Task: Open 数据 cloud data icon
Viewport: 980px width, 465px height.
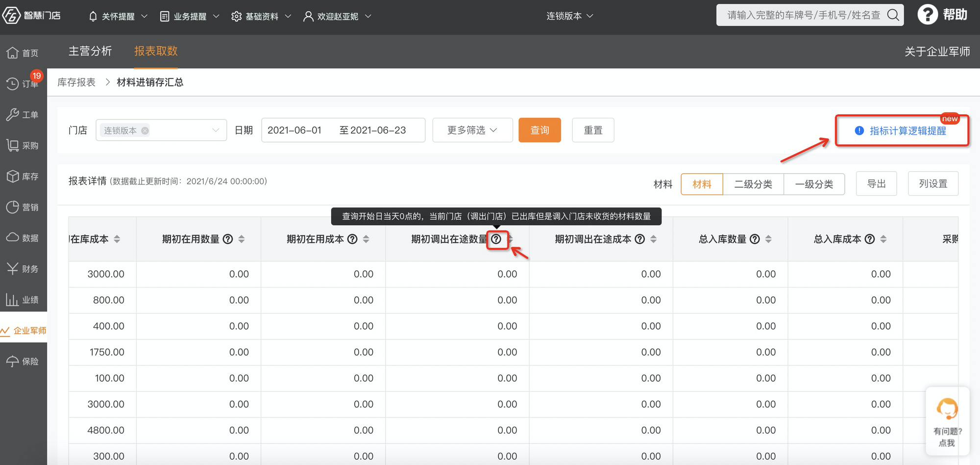Action: 13,237
